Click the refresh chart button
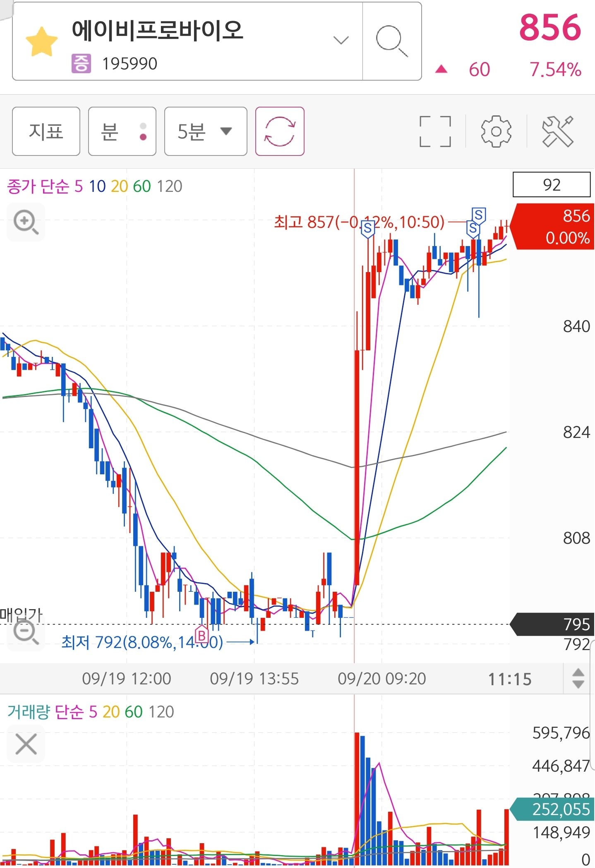Viewport: 595px width, 868px height. pyautogui.click(x=280, y=131)
